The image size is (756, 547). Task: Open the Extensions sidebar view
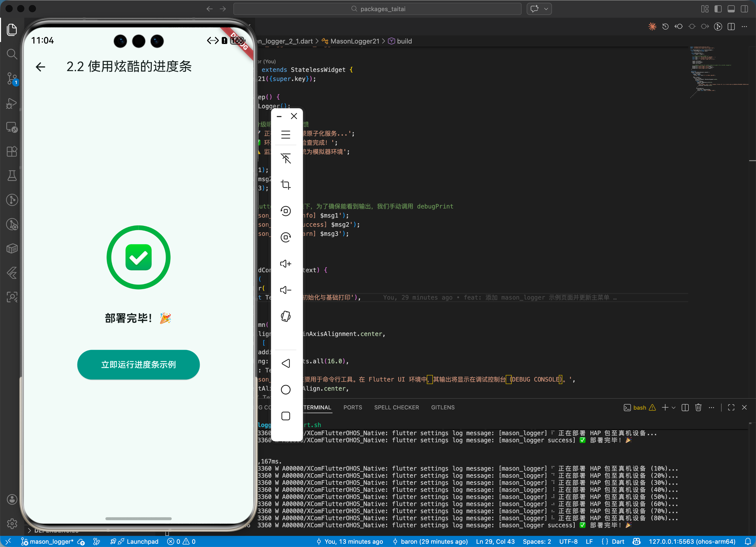pyautogui.click(x=12, y=152)
